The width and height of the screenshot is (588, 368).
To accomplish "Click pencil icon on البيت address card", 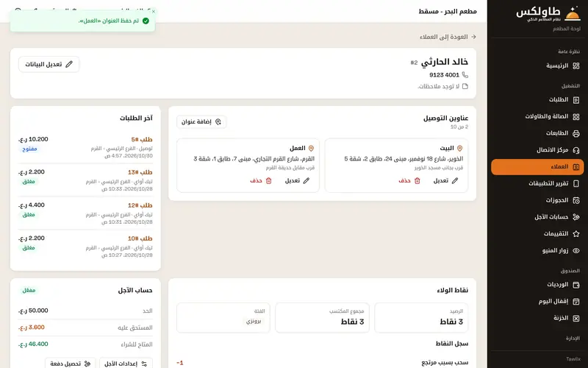I will tap(455, 180).
